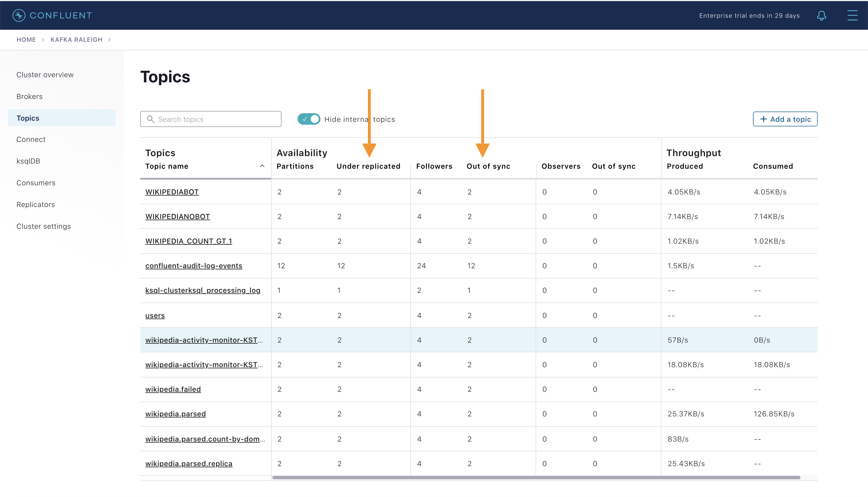Click Enterprise trial ends in 29 days
Image resolution: width=868 pixels, height=497 pixels.
click(749, 16)
